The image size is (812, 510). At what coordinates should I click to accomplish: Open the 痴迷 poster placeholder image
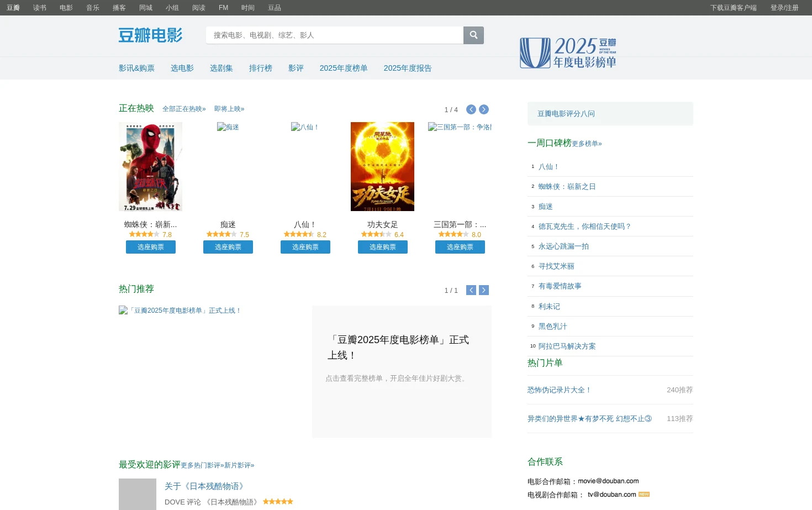point(228,127)
